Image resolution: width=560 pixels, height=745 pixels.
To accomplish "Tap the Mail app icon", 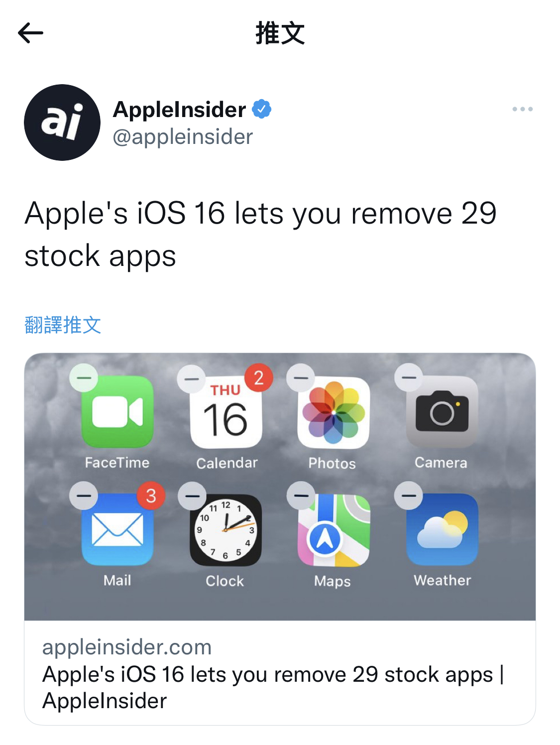I will (117, 529).
